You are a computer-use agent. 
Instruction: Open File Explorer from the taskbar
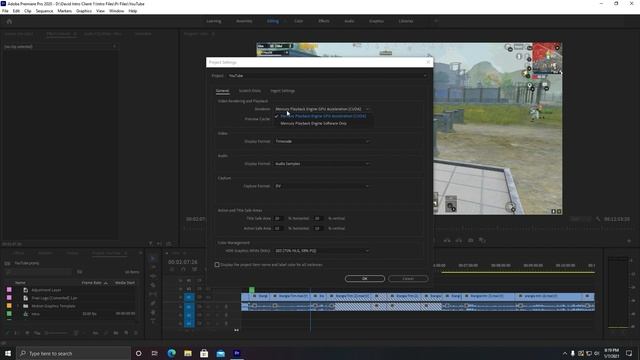(x=188, y=353)
